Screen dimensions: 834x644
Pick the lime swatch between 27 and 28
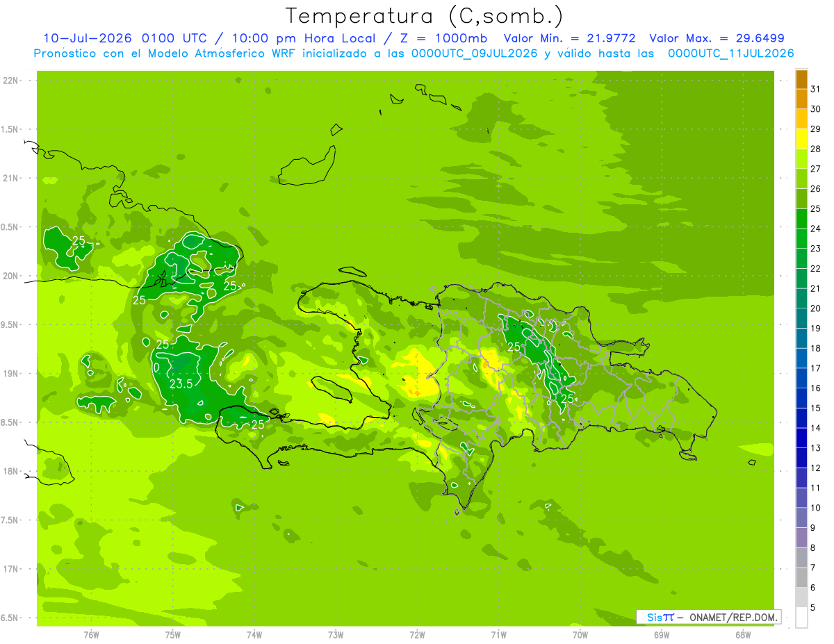801,159
